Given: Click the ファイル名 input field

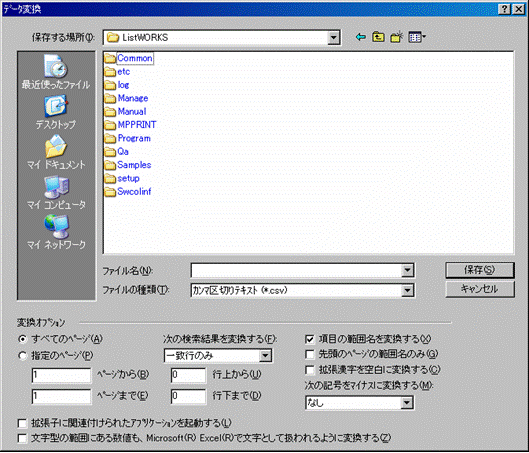Looking at the screenshot, I should coord(296,270).
